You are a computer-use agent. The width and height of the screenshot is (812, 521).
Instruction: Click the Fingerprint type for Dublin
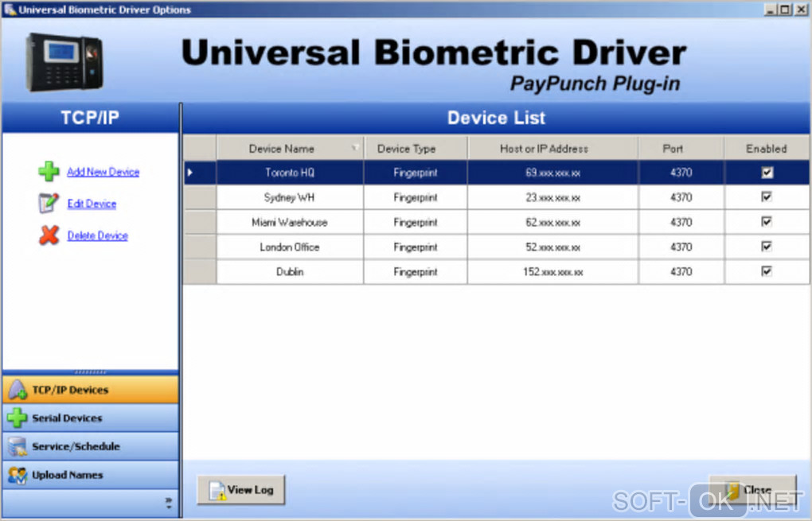point(416,271)
